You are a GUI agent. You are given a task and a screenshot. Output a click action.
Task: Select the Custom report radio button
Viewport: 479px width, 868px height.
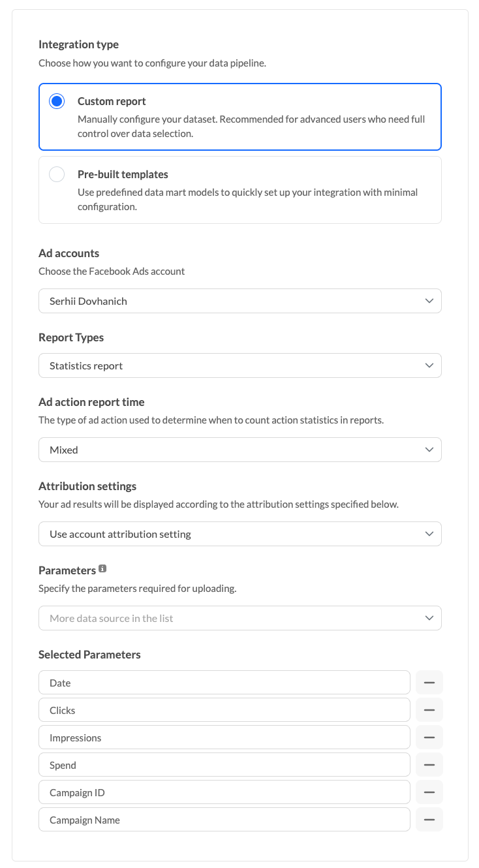tap(57, 101)
